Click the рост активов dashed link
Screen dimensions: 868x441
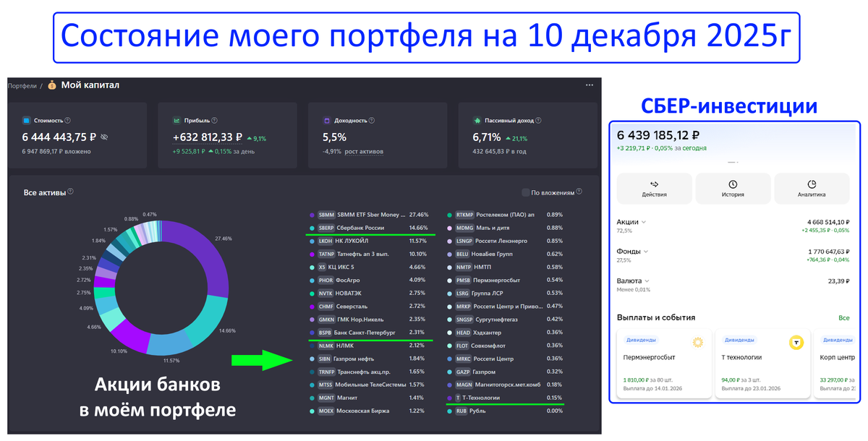click(x=364, y=151)
